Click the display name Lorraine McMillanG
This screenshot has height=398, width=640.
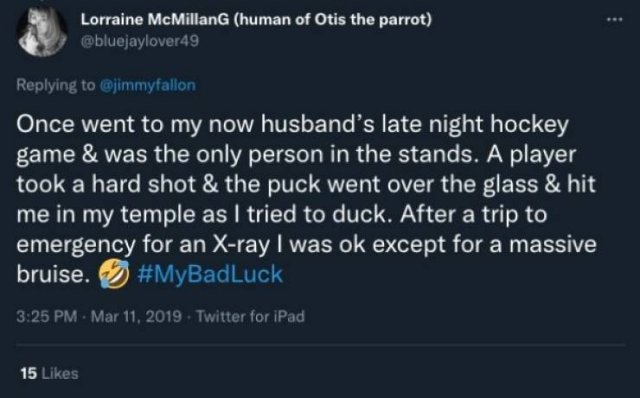tap(155, 19)
